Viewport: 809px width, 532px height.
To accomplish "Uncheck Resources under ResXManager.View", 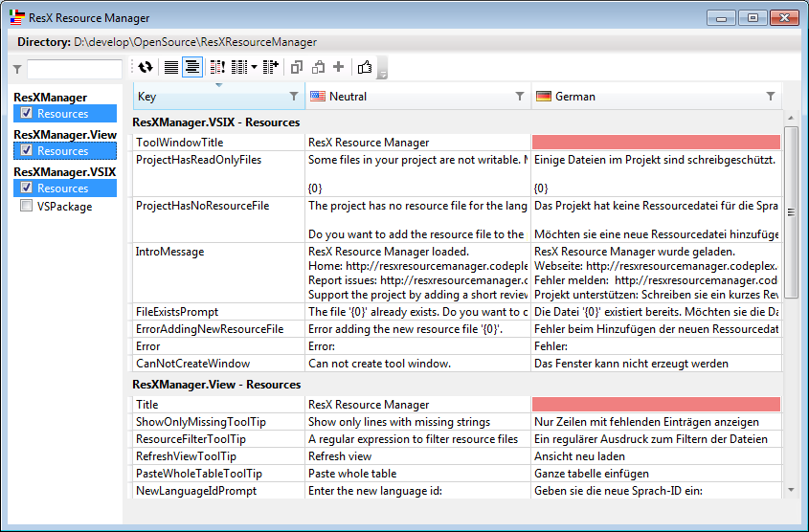I will (x=27, y=150).
